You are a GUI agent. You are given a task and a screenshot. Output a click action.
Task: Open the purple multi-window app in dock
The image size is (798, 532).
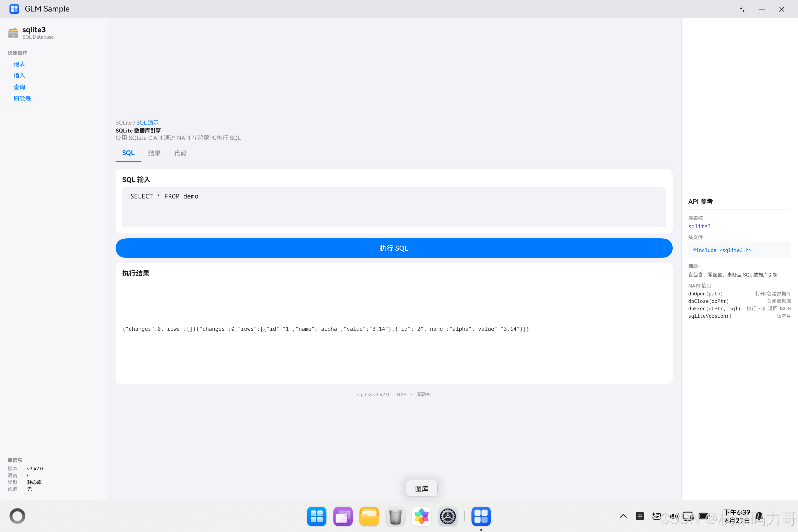coord(343,516)
